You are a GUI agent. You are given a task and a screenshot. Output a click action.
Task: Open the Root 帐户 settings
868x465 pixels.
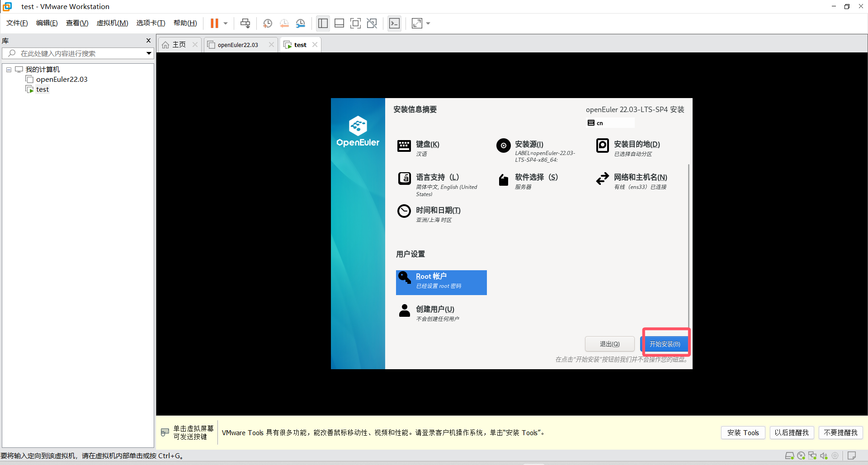(x=441, y=282)
